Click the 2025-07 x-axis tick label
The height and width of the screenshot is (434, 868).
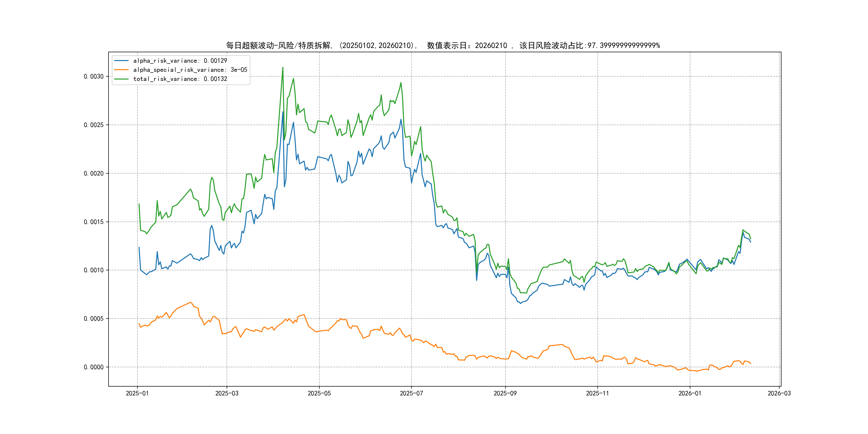(411, 393)
